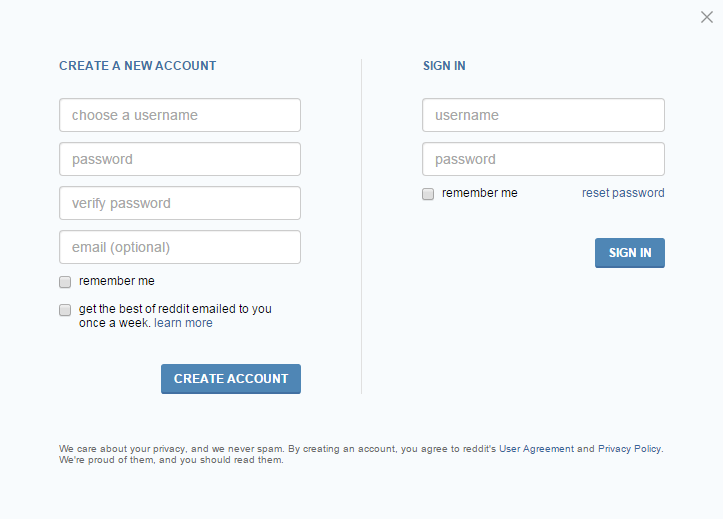Open the 'reset password' link
723x519 pixels.
(623, 193)
